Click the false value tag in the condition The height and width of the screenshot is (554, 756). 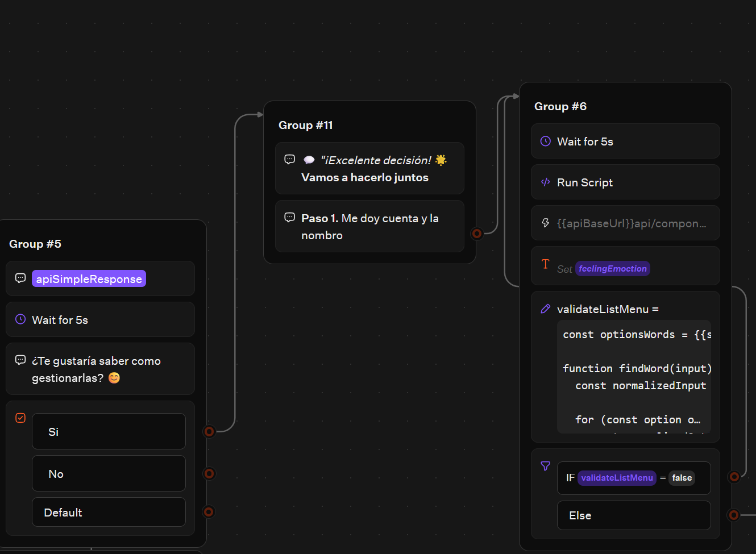[x=682, y=478]
